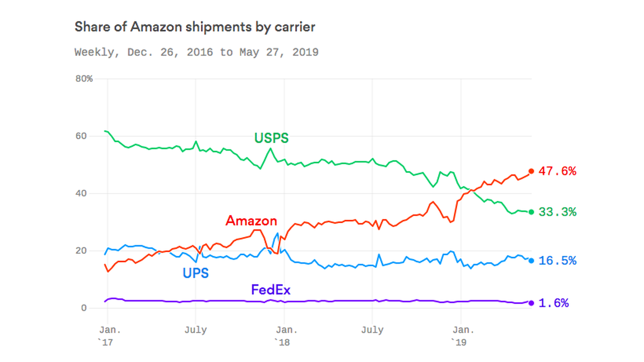Screen dimensions: 644x362
Task: Click the 80% y-axis label
Action: pos(84,79)
